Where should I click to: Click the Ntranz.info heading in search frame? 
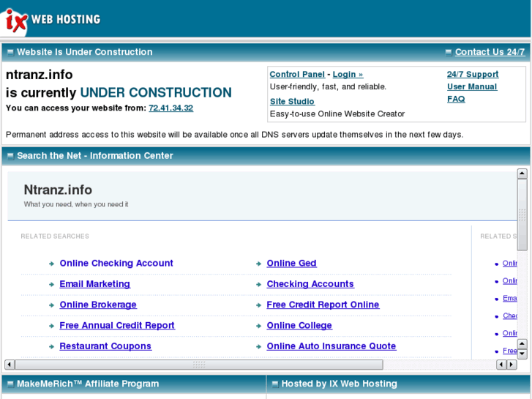[x=58, y=190]
